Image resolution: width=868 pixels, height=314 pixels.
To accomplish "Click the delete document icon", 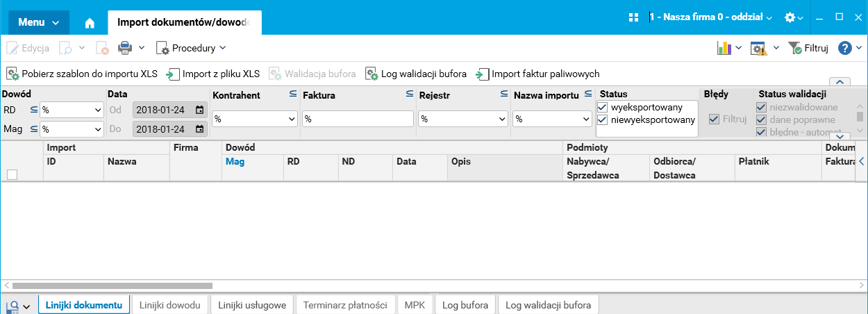I will click(x=102, y=48).
